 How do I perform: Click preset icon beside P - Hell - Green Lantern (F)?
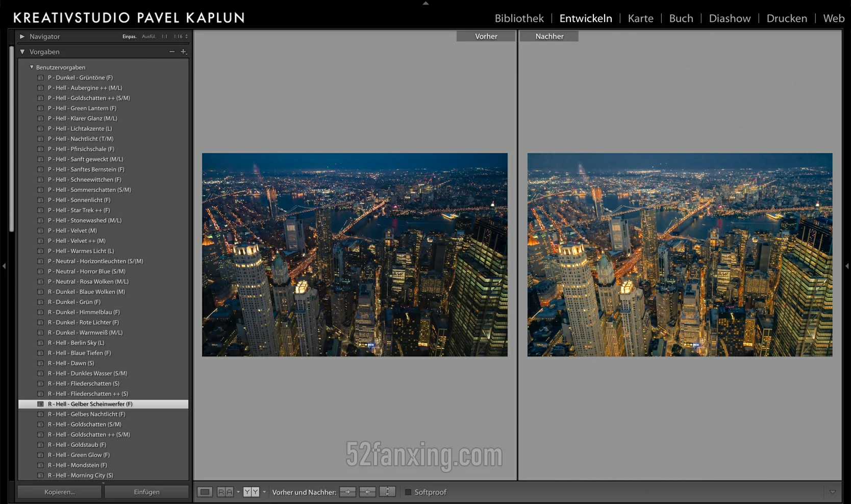coord(40,108)
